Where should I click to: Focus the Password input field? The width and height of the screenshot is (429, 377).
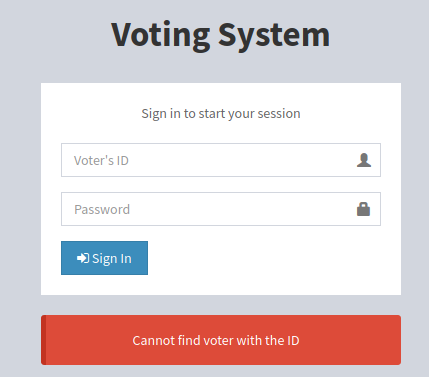pos(221,209)
